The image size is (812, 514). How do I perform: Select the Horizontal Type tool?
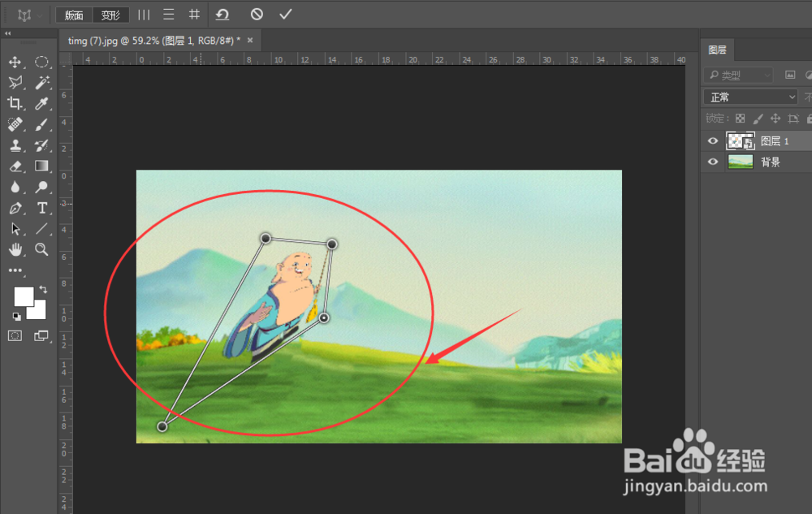(x=42, y=208)
